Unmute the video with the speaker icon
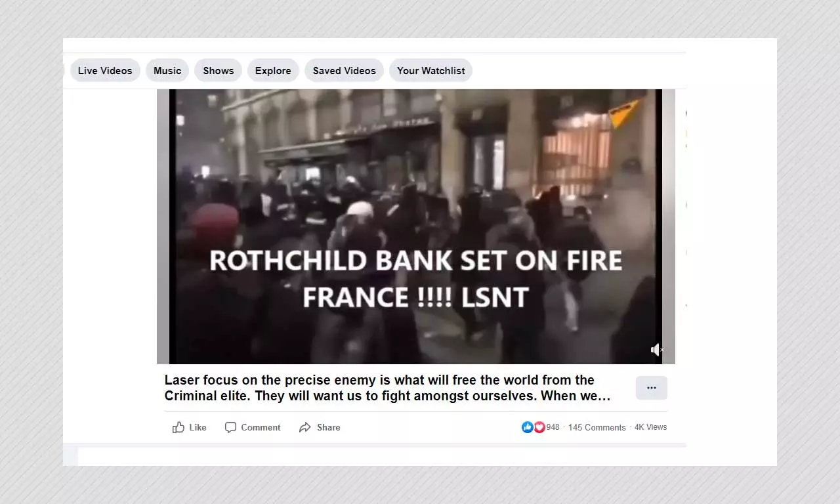Image resolution: width=840 pixels, height=504 pixels. tap(656, 350)
